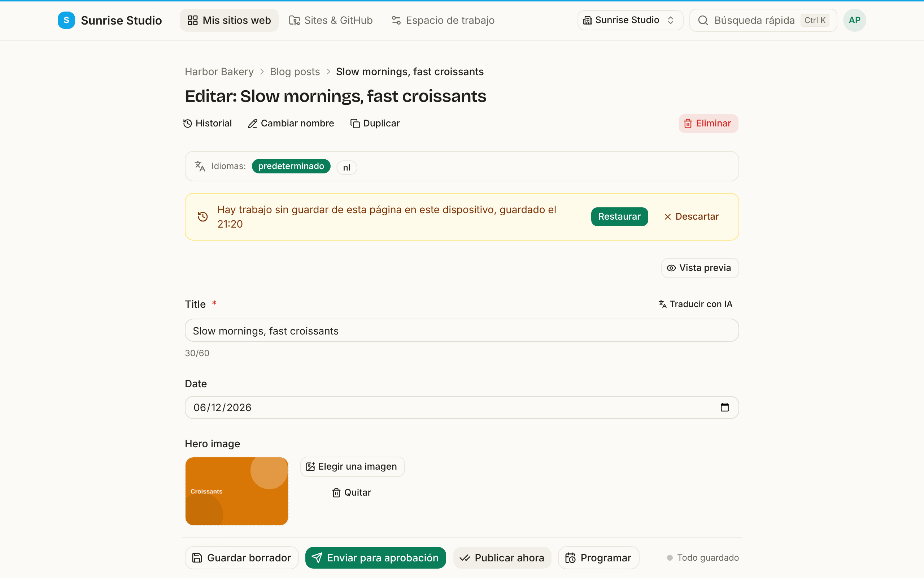Screen dimensions: 924x578
Task: Click the translate icon beside Idiomas
Action: 200,166
